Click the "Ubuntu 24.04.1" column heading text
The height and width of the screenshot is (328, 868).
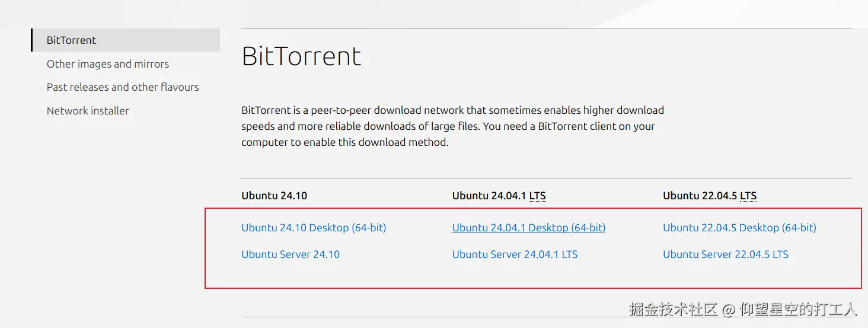point(489,196)
